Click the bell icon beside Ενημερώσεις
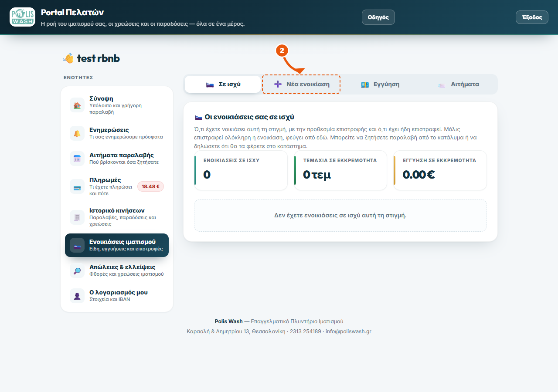The width and height of the screenshot is (558, 392). (77, 133)
